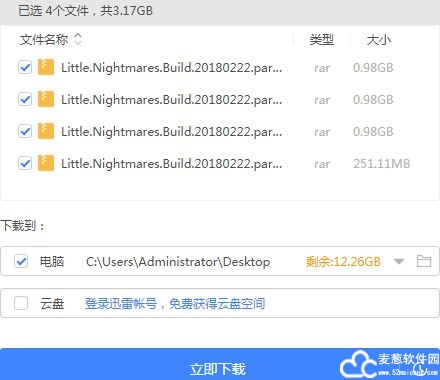Click the first file's rar archive icon

(x=46, y=67)
